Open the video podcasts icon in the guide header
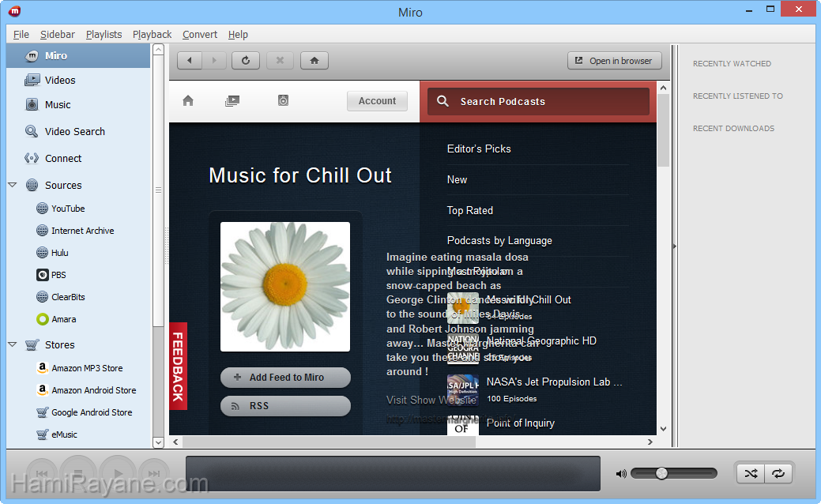 (x=232, y=100)
